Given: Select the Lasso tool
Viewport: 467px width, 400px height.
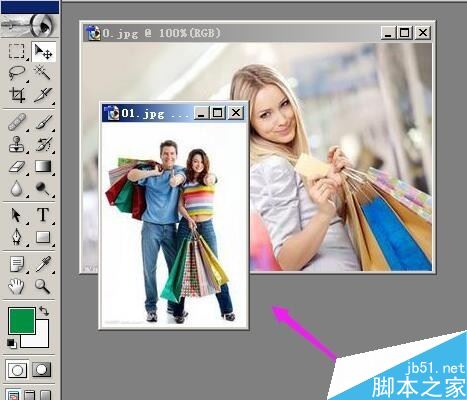Looking at the screenshot, I should (x=16, y=72).
